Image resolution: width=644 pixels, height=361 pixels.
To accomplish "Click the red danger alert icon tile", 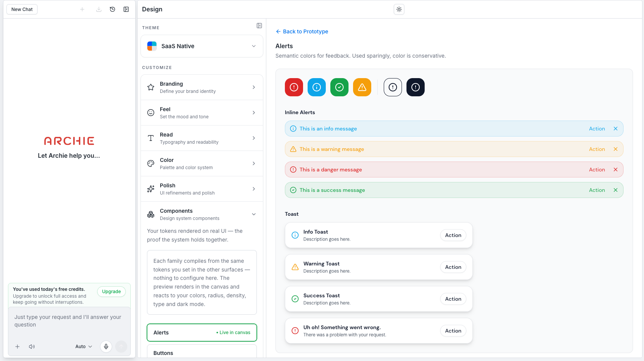I will pos(294,87).
